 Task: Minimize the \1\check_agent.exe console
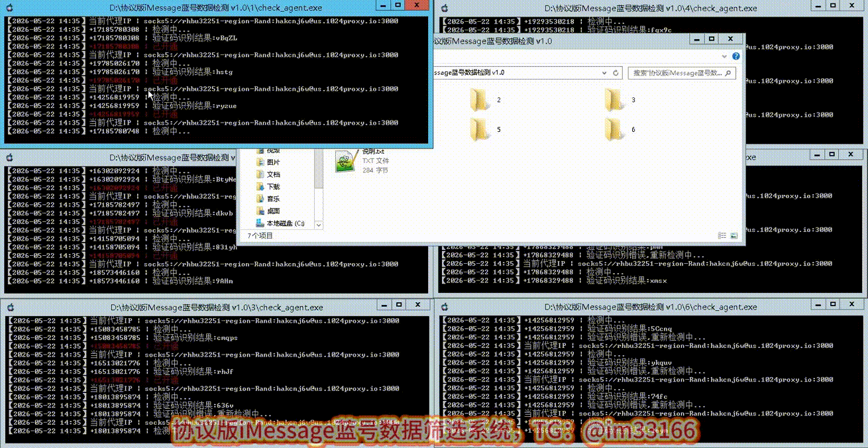coord(384,5)
